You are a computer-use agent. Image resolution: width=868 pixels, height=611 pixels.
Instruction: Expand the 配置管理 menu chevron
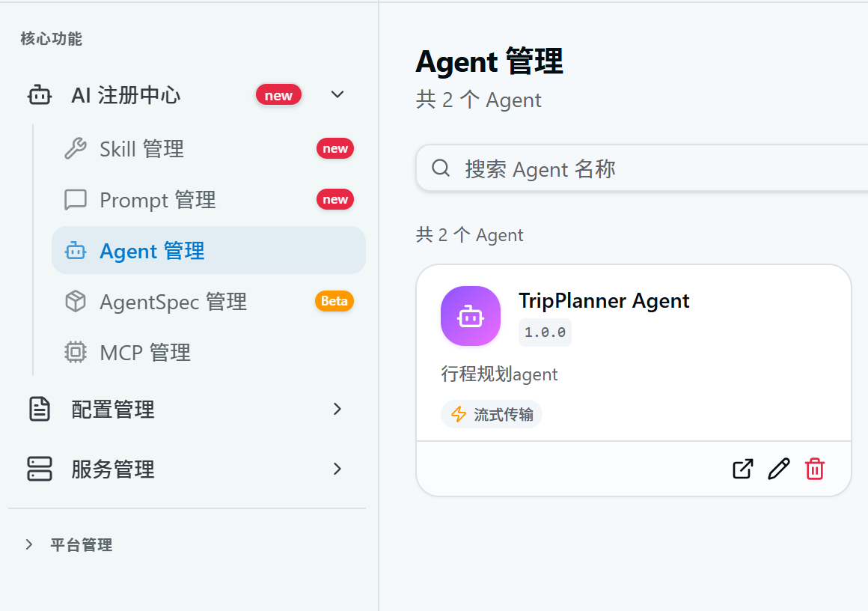pos(337,409)
